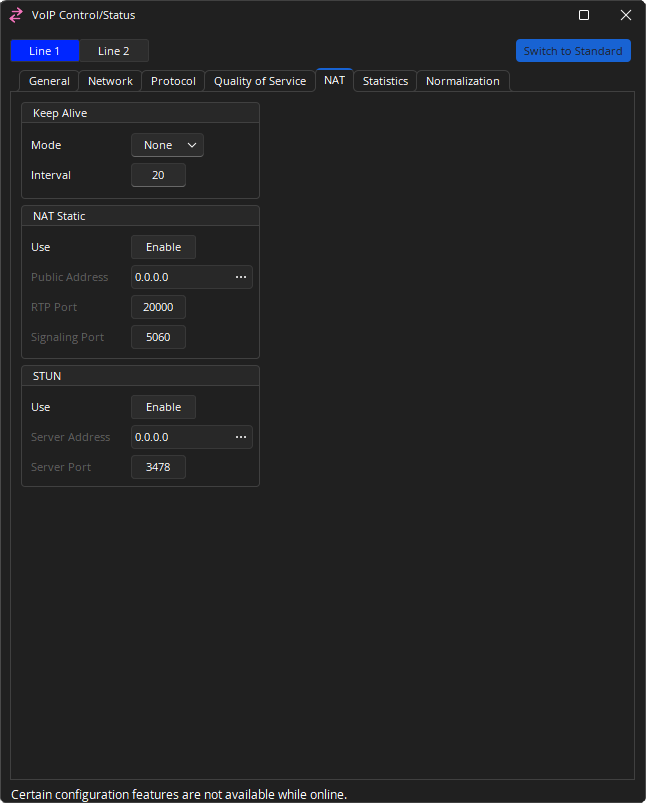
Task: Click the Switch to Standard button
Action: (573, 51)
